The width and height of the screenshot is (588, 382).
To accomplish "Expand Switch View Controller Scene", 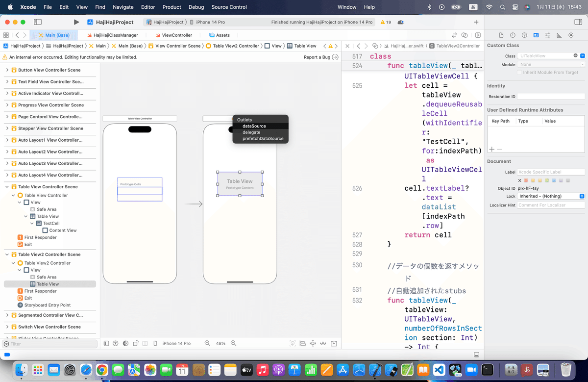I will tap(7, 327).
